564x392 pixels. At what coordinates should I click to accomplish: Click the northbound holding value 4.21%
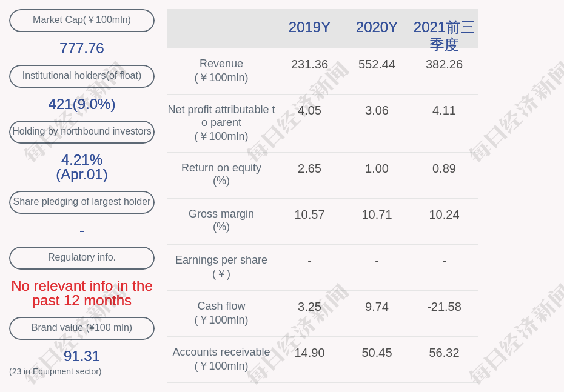(x=81, y=160)
